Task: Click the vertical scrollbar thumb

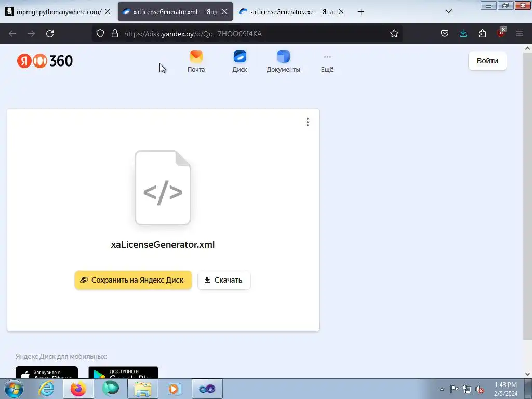Action: click(x=527, y=196)
